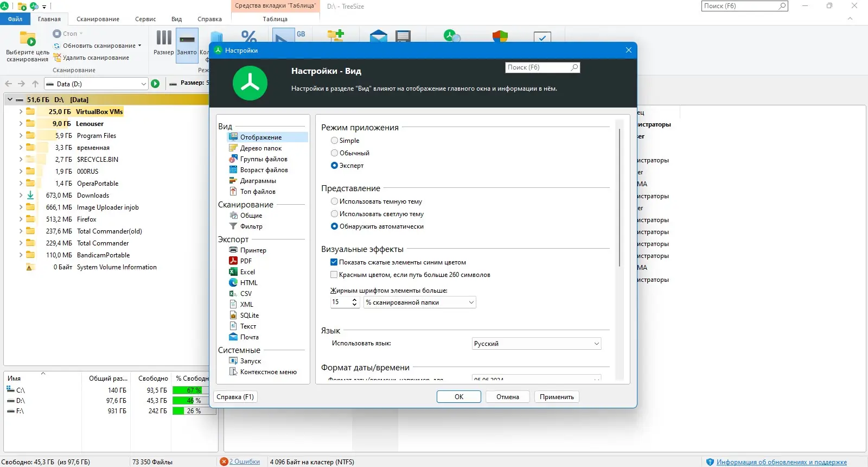Click the Отмена button
This screenshot has width=868, height=467.
(x=508, y=396)
